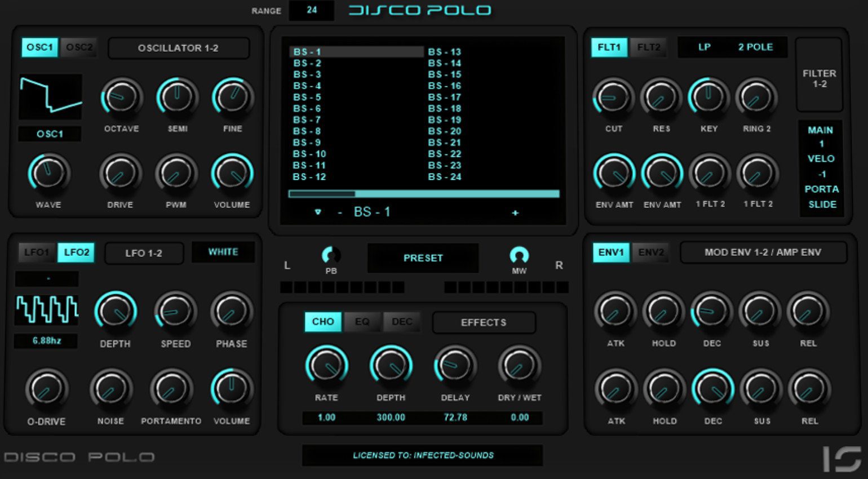Image resolution: width=868 pixels, height=479 pixels.
Task: Click the LFO DEPTH knob
Action: click(x=115, y=312)
